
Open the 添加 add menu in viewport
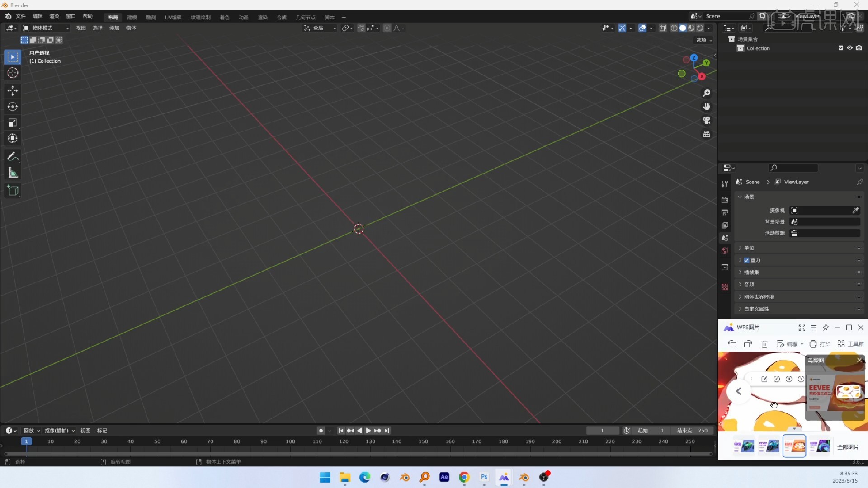tap(114, 28)
